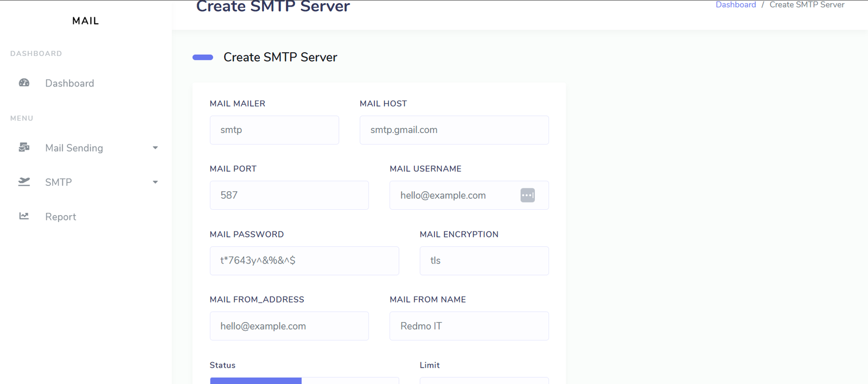Focus the Mail Encryption field

click(483, 261)
